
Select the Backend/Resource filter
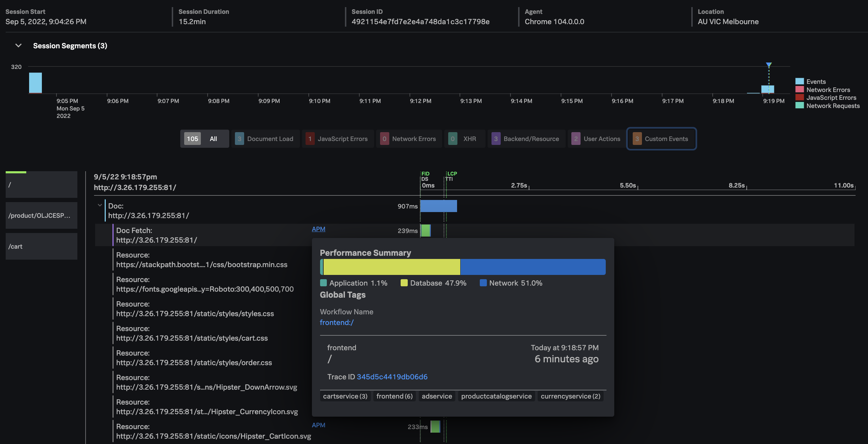[527, 139]
